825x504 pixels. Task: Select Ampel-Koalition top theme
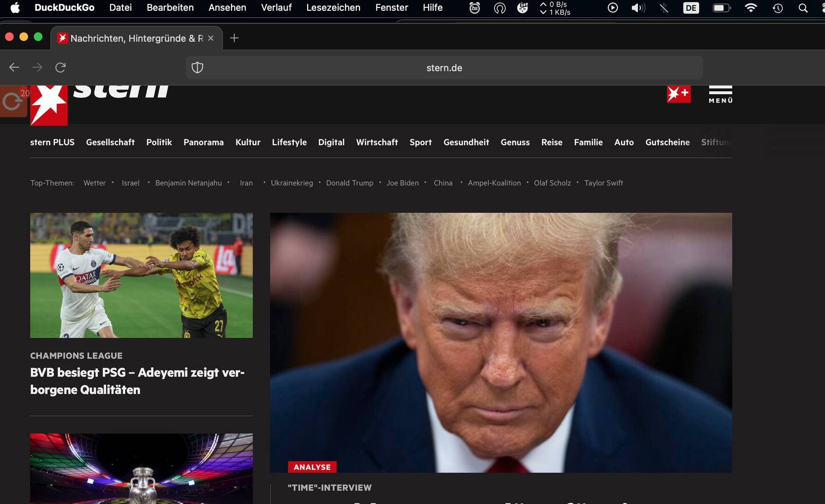point(494,183)
